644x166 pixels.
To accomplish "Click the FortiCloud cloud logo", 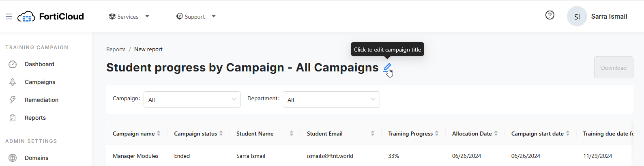I will 26,17.
